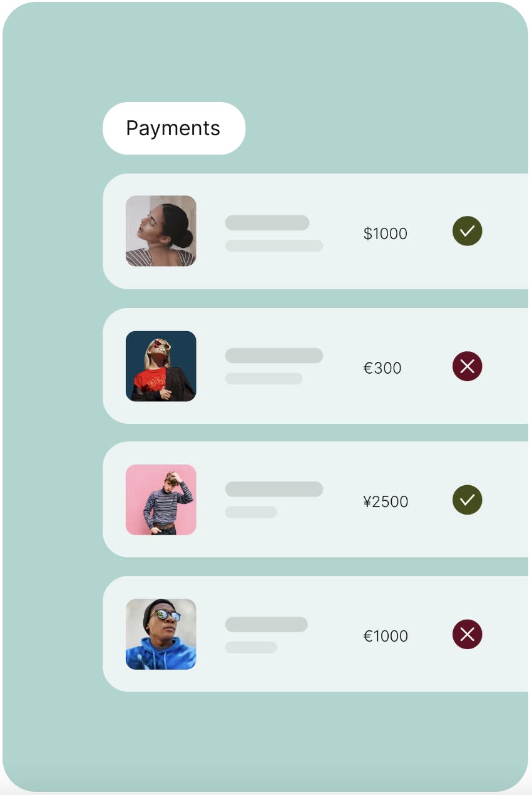Select the top name placeholder in €300 row
Image resolution: width=532 pixels, height=795 pixels.
(274, 356)
